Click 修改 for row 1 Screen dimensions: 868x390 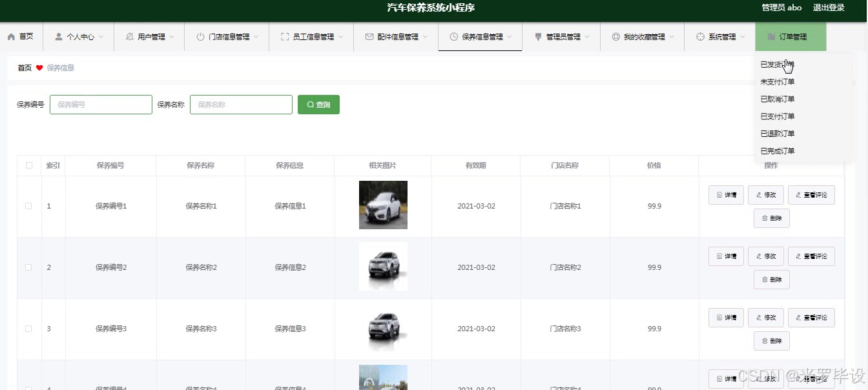[766, 195]
